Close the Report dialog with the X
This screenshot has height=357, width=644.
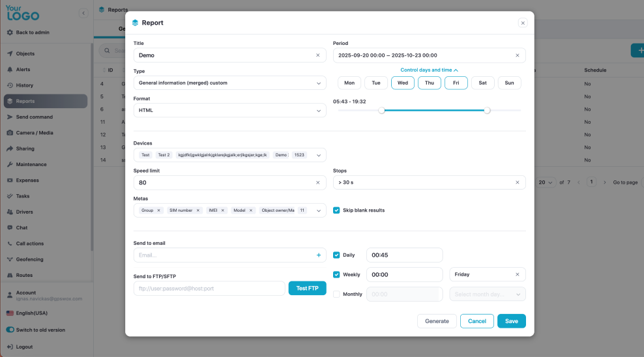tap(522, 23)
